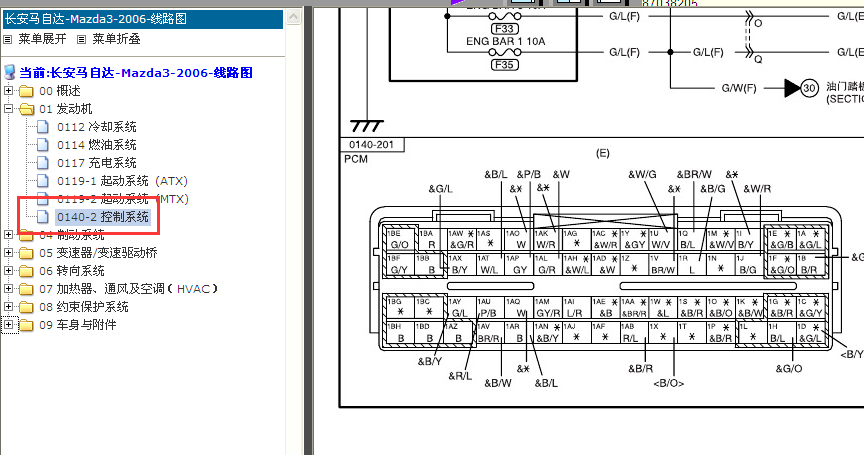
Task: Click the folder icon of 00 概述
Action: point(26,91)
